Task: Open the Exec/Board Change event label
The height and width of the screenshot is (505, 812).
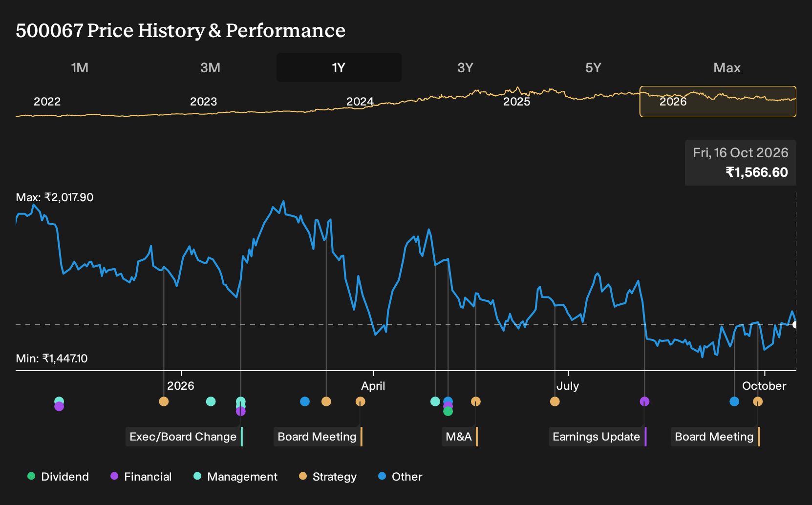Action: [x=184, y=437]
